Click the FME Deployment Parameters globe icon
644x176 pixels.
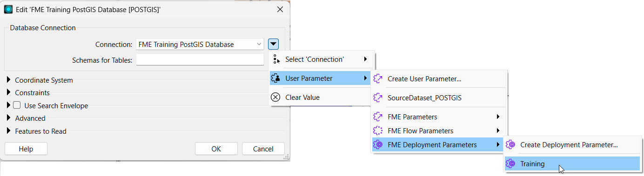(378, 145)
